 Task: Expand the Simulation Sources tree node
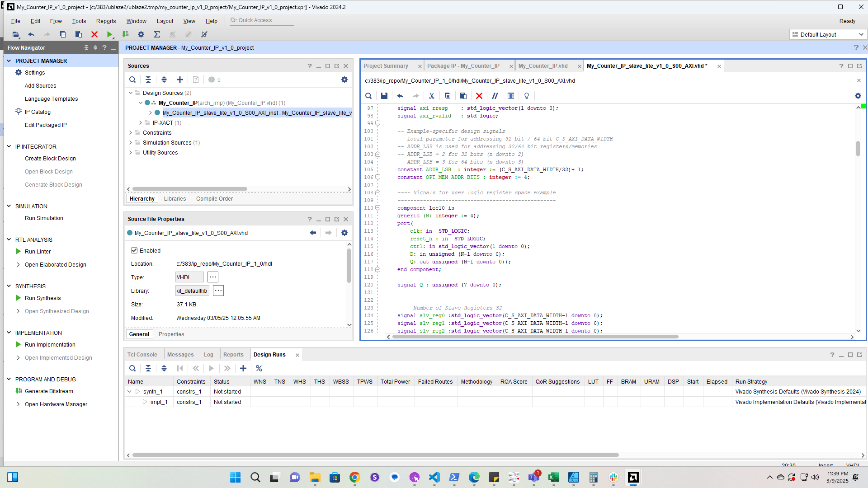[x=131, y=143]
